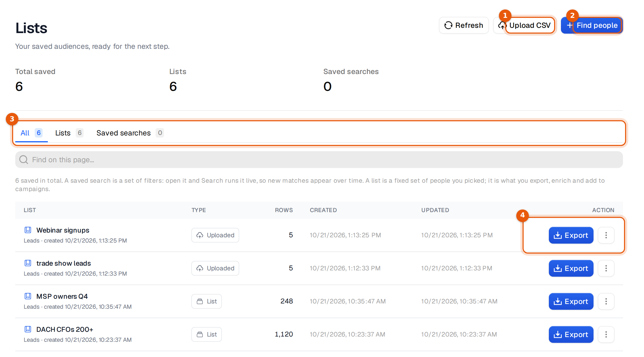Click the bookmark icon beside MSP owners Q4
Image resolution: width=644 pixels, height=357 pixels.
(x=28, y=296)
